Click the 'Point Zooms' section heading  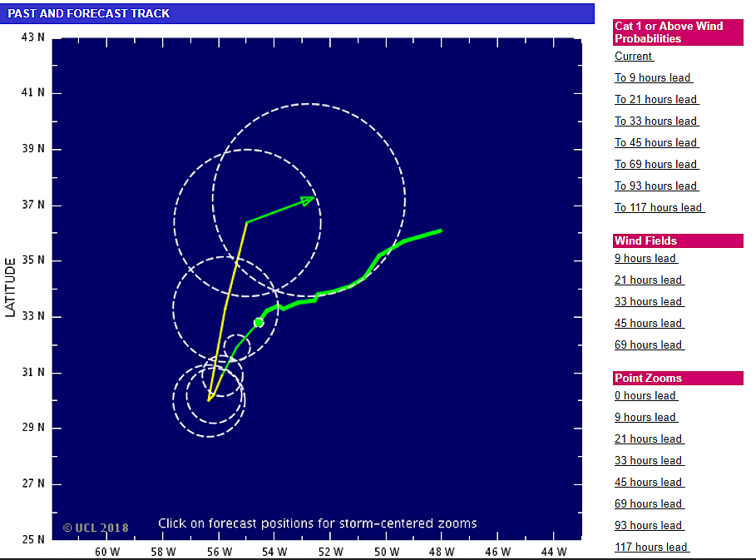pos(678,378)
